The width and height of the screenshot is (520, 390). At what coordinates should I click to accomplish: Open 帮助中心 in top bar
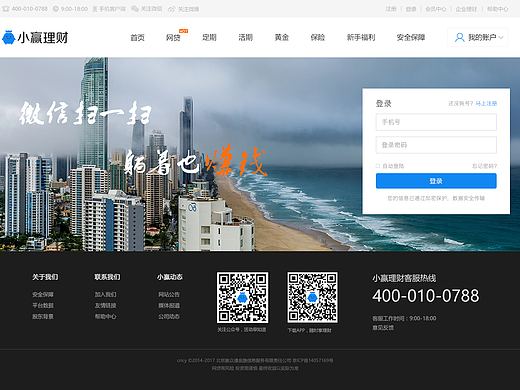pos(497,9)
